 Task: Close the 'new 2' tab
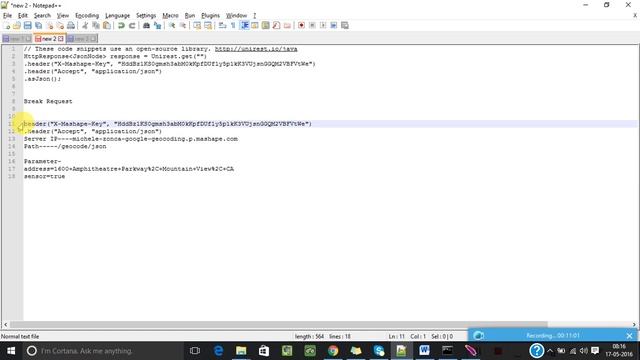pyautogui.click(x=61, y=38)
